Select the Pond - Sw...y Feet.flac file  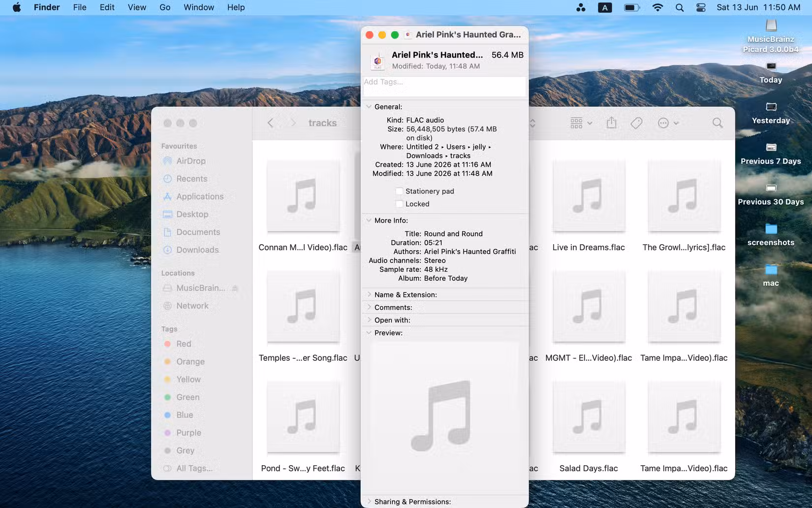point(303,427)
